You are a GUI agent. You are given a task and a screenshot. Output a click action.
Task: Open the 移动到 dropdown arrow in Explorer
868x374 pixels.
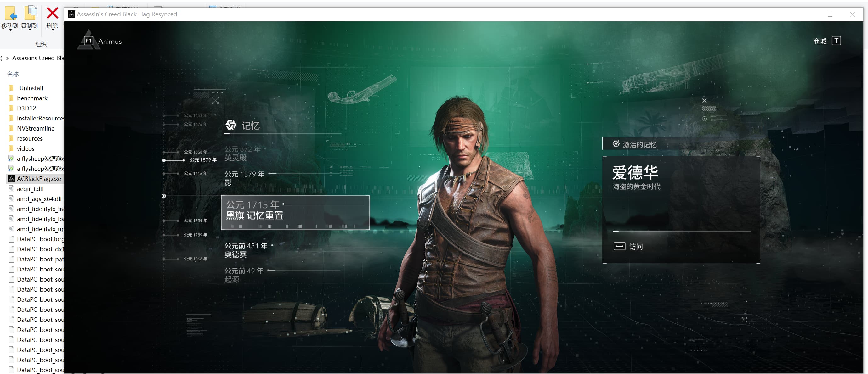coord(10,30)
